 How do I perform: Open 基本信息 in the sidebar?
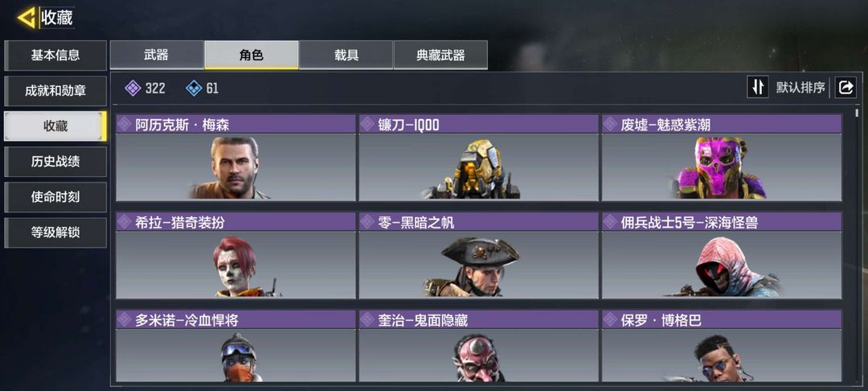click(x=55, y=55)
